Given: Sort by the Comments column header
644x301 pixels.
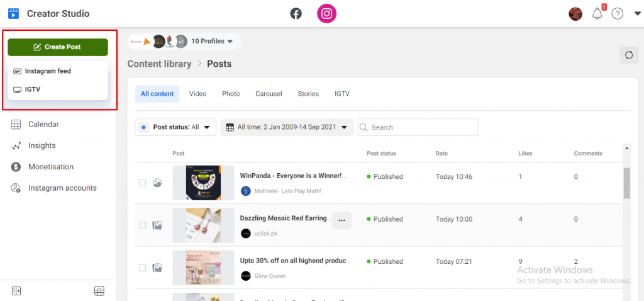Looking at the screenshot, I should point(588,154).
